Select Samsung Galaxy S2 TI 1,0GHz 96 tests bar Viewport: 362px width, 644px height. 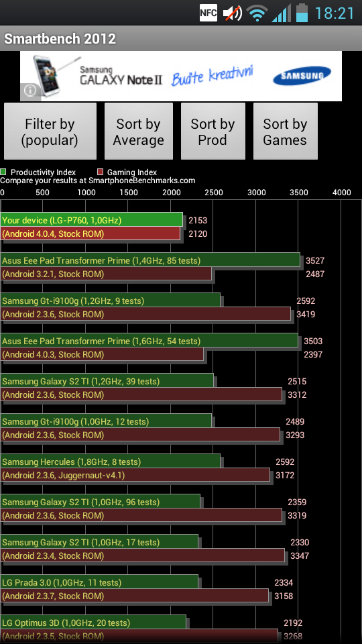[100, 502]
